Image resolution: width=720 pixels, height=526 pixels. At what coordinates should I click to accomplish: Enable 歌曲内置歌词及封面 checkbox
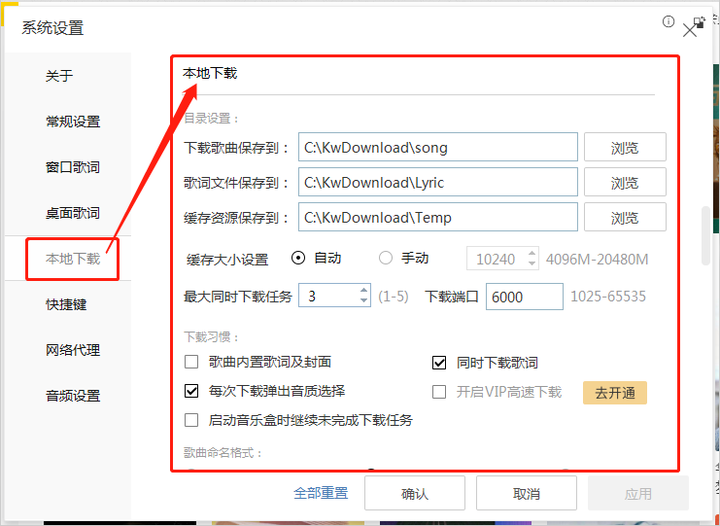click(191, 363)
